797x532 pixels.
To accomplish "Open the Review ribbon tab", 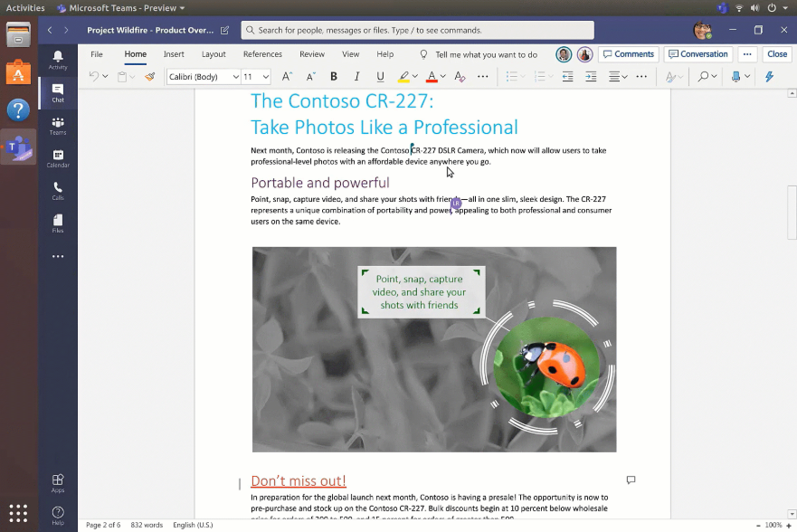I will [x=311, y=54].
